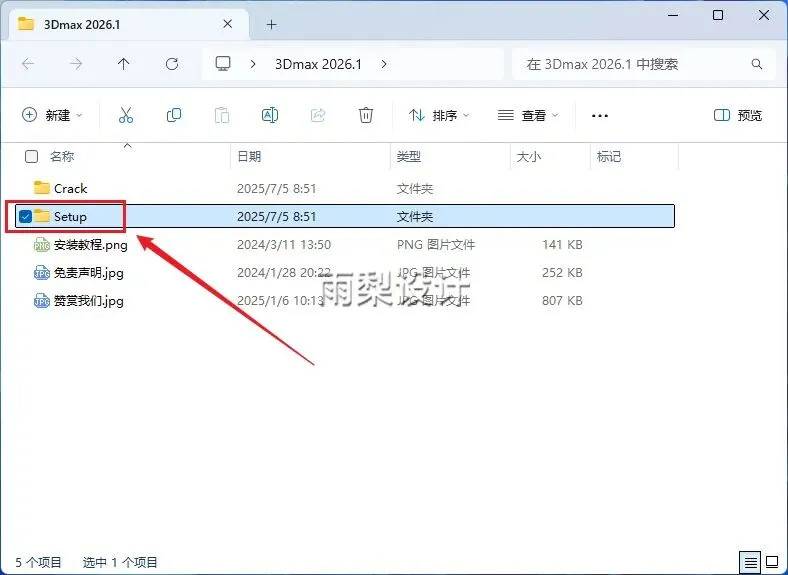This screenshot has height=575, width=788.
Task: Open the 排序 sort dropdown
Action: (x=439, y=115)
